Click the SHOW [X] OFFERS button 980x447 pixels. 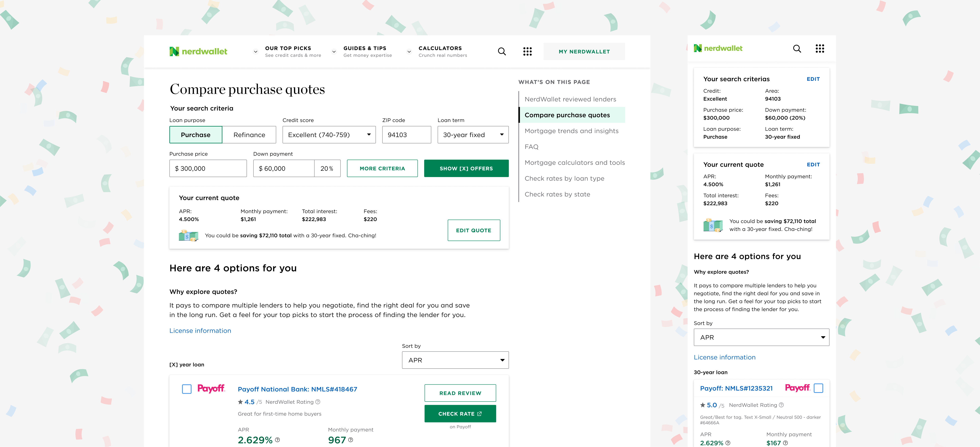coord(466,168)
